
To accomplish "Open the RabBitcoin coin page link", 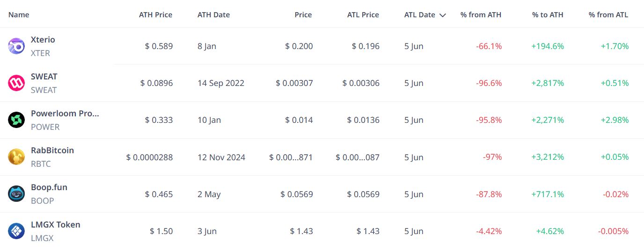I will tap(52, 150).
